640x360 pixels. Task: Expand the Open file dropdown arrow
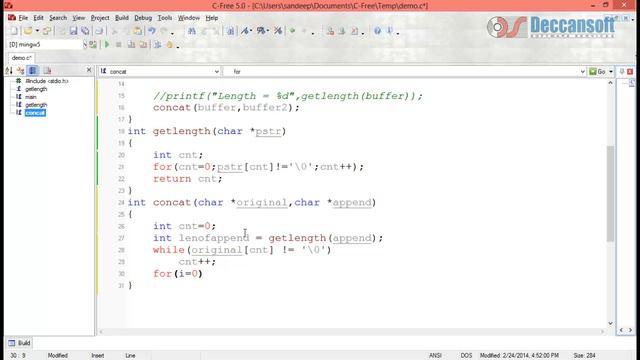coord(37,31)
